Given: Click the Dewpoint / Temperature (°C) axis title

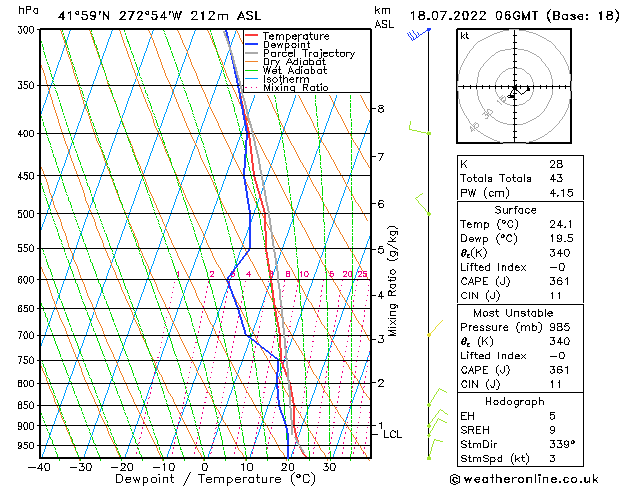Looking at the screenshot, I should tap(215, 479).
